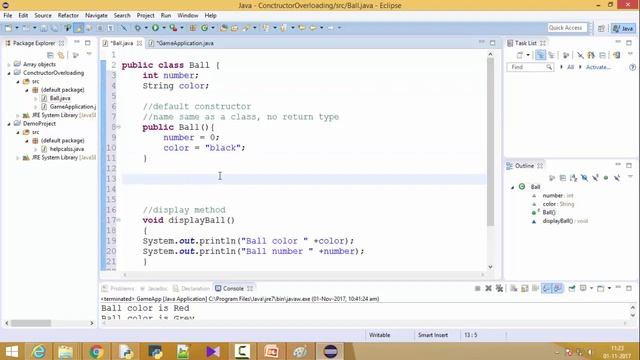The image size is (640, 360).
Task: Click the New Task icon in Task List
Action: click(520, 55)
